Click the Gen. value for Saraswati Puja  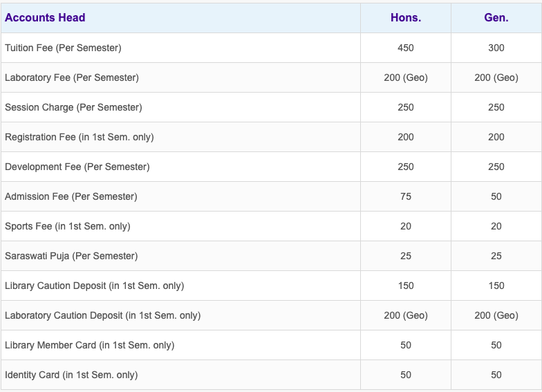[x=496, y=256]
